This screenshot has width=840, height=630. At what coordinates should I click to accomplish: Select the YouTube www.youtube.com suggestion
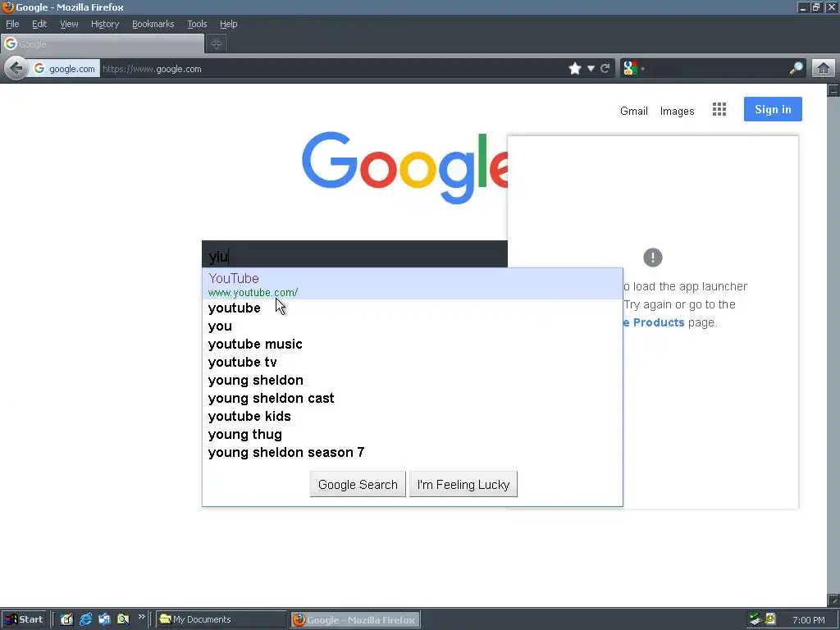[x=412, y=284]
